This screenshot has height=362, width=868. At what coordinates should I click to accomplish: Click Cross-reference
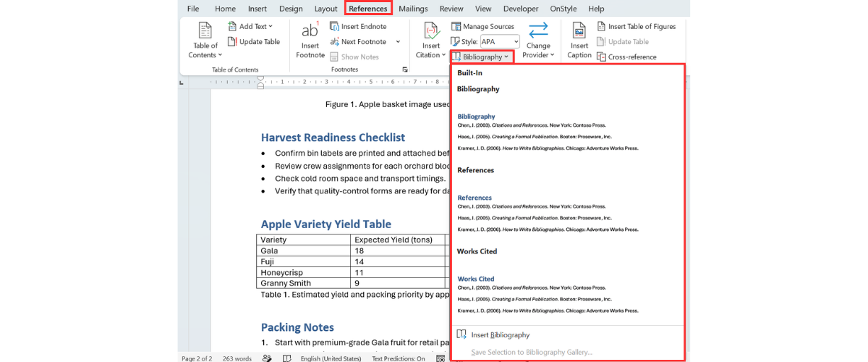626,56
